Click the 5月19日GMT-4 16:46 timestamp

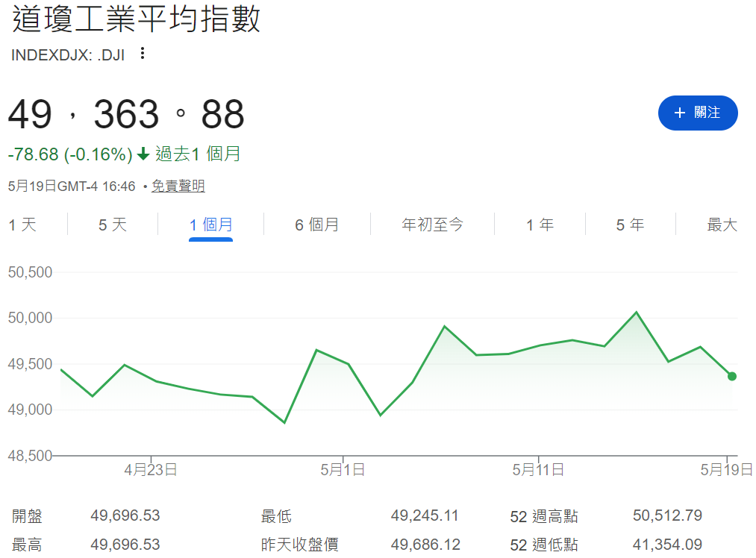(x=72, y=186)
